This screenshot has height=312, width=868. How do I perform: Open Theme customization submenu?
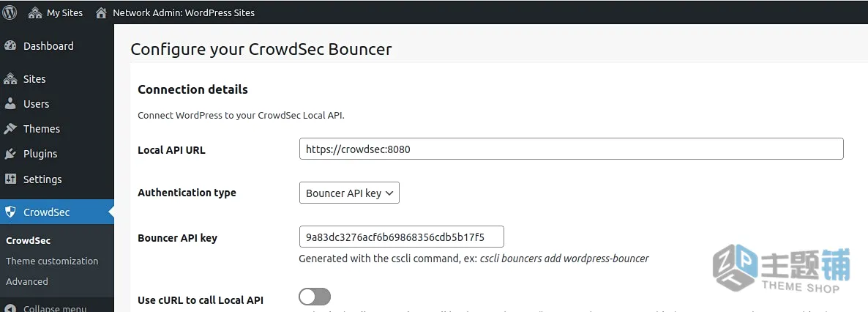click(x=52, y=261)
